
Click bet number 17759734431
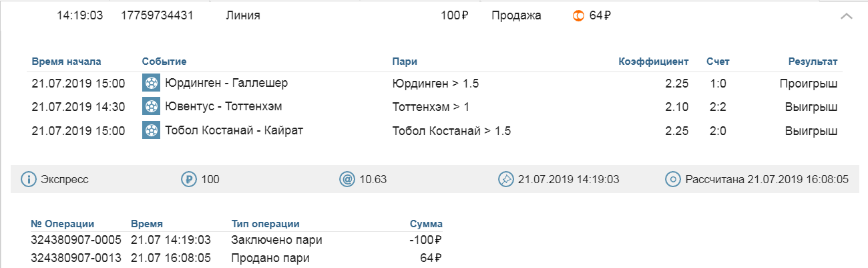157,15
